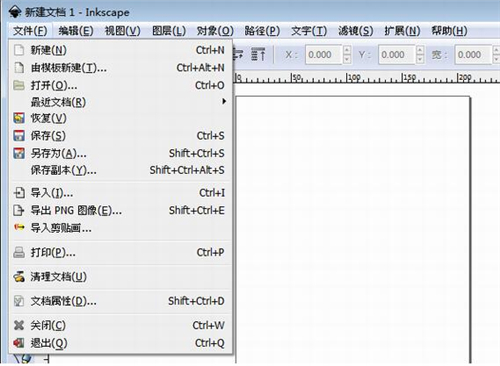
Task: Decrease Y value with down stepper
Action: click(420, 59)
